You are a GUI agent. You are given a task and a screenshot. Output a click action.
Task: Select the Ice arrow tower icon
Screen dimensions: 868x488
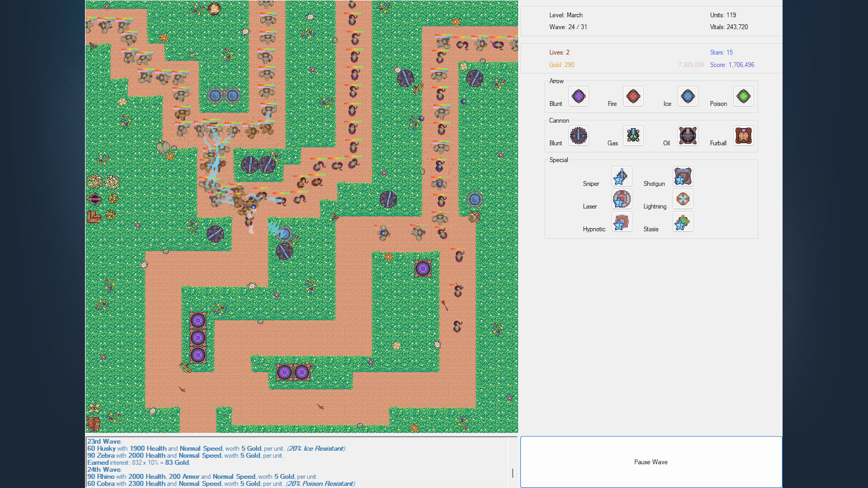(x=688, y=96)
